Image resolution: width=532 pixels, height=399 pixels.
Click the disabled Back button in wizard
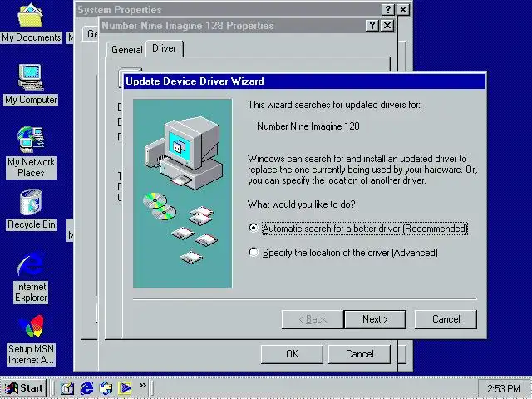(x=313, y=319)
